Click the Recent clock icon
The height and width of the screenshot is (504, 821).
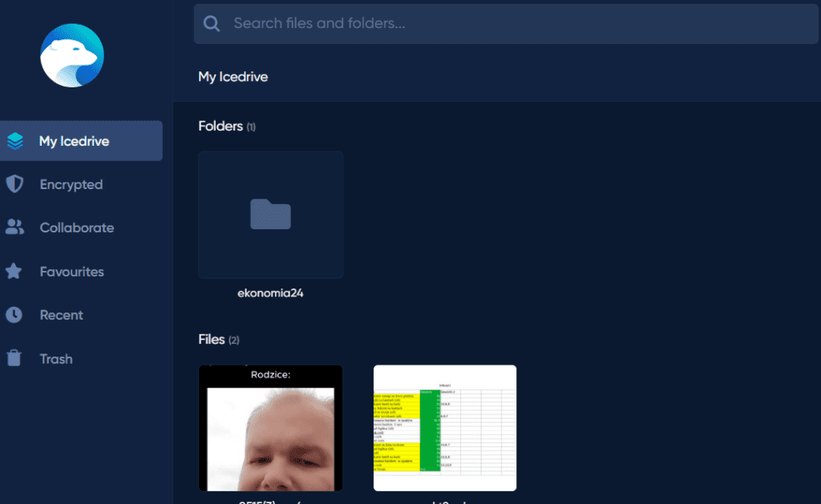point(14,315)
